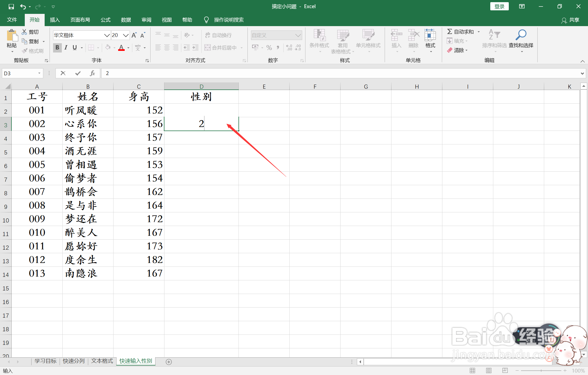Open the 公式 ribbon tab
This screenshot has width=588, height=375.
[x=105, y=20]
